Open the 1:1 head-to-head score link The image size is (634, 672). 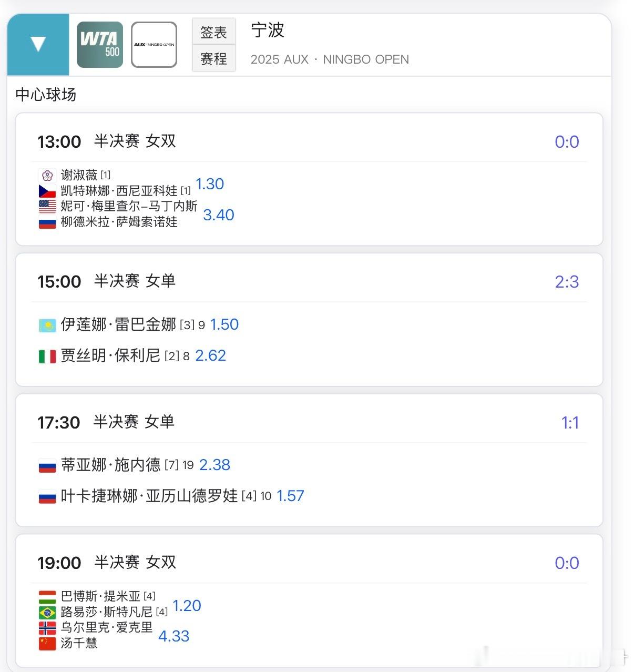[570, 423]
